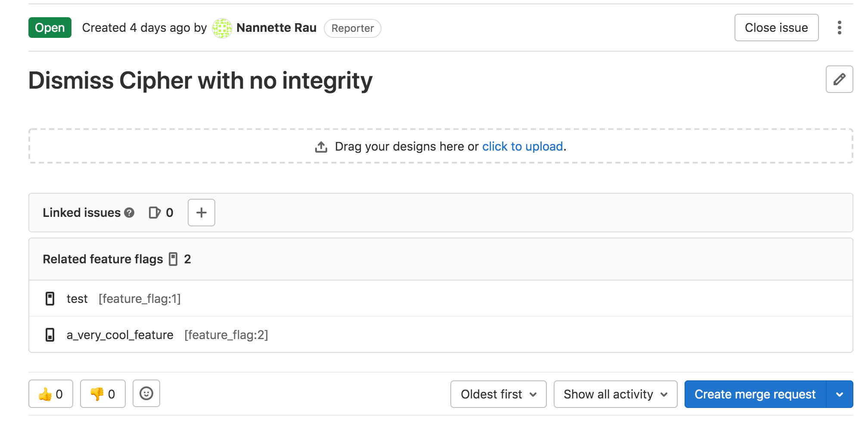868x426 pixels.
Task: Expand the Create merge request options chevron
Action: click(839, 394)
